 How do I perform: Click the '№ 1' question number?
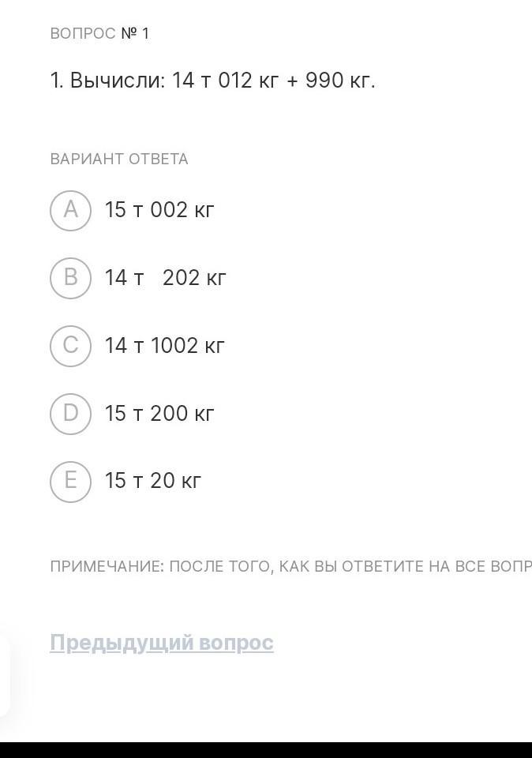click(x=135, y=33)
